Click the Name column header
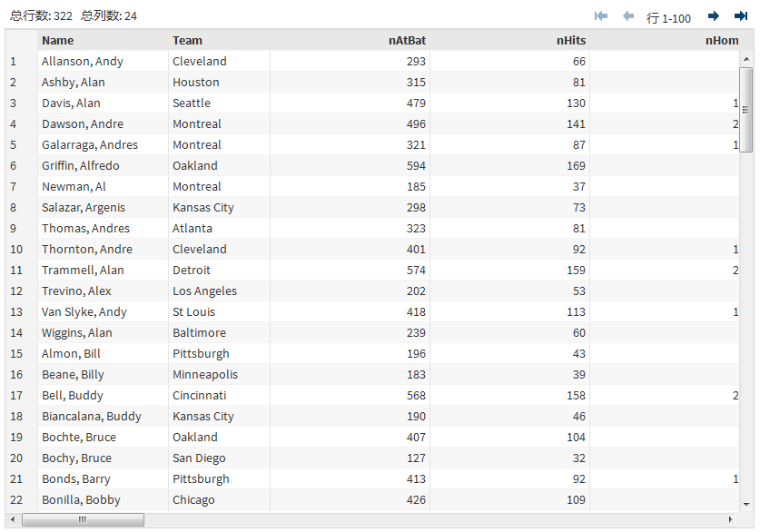 [x=58, y=40]
